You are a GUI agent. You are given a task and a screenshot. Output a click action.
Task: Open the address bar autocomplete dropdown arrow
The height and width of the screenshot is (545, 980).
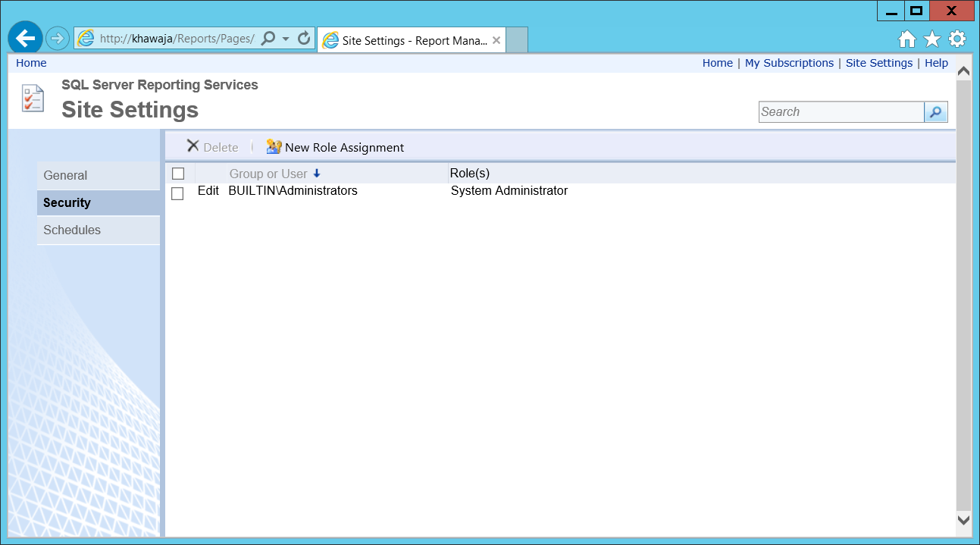286,38
